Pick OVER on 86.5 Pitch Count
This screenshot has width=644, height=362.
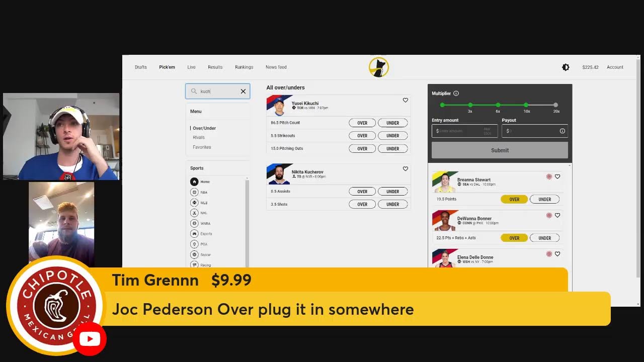click(362, 123)
